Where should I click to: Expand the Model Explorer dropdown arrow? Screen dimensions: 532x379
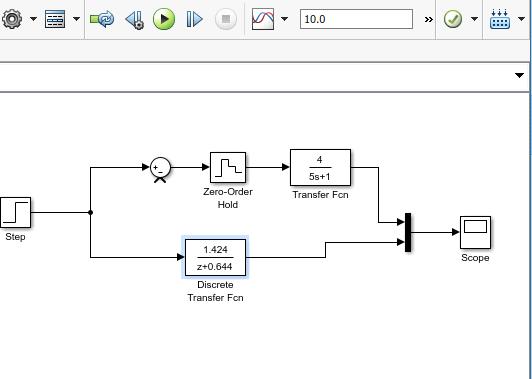pyautogui.click(x=77, y=19)
